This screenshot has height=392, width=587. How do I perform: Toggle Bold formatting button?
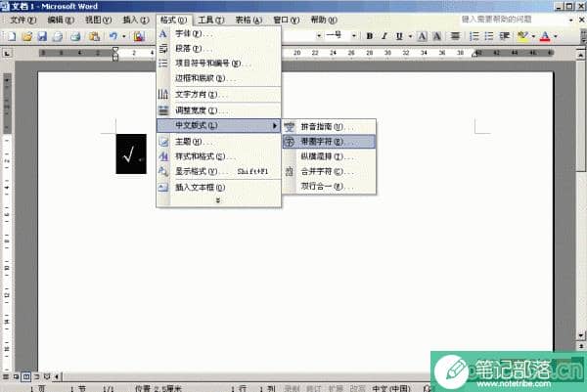coord(370,36)
